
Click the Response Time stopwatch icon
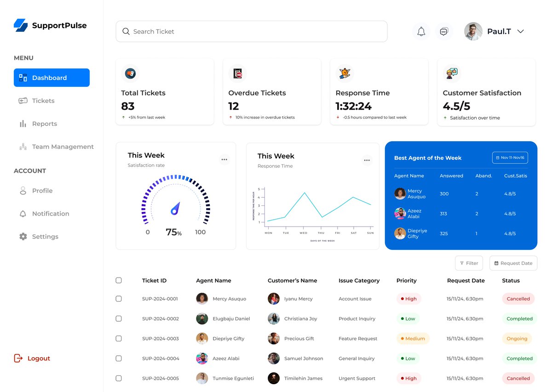pyautogui.click(x=345, y=73)
